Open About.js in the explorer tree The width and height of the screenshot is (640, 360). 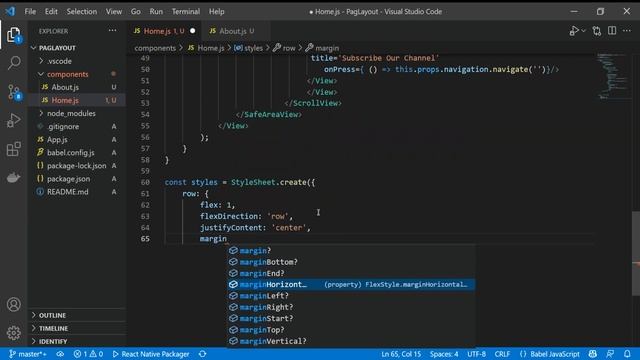tap(78, 87)
